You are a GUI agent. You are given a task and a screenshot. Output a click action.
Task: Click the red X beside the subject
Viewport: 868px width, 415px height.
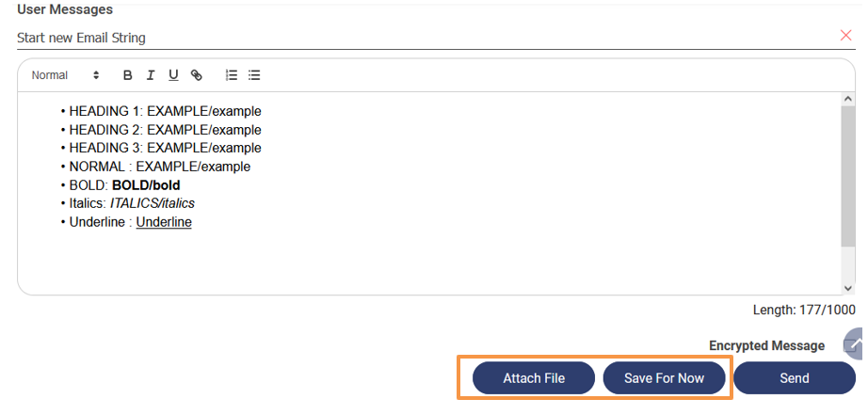click(x=845, y=36)
